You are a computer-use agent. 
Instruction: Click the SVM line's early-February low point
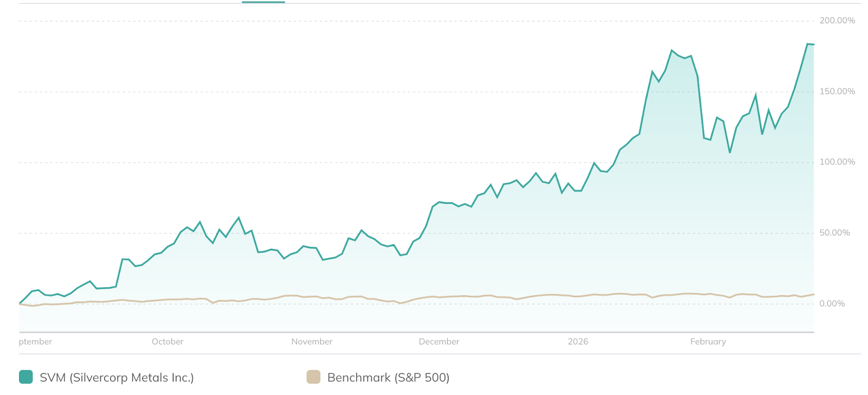pos(730,152)
